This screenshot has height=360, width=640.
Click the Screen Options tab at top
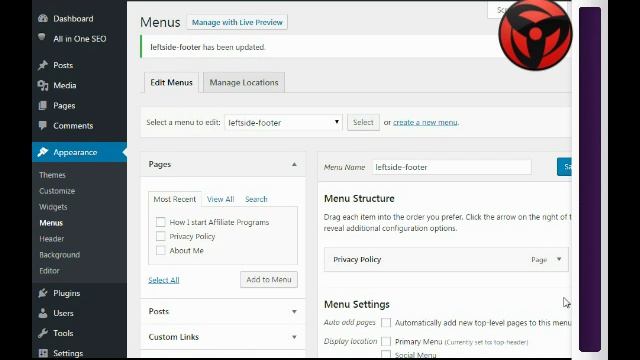[x=496, y=10]
